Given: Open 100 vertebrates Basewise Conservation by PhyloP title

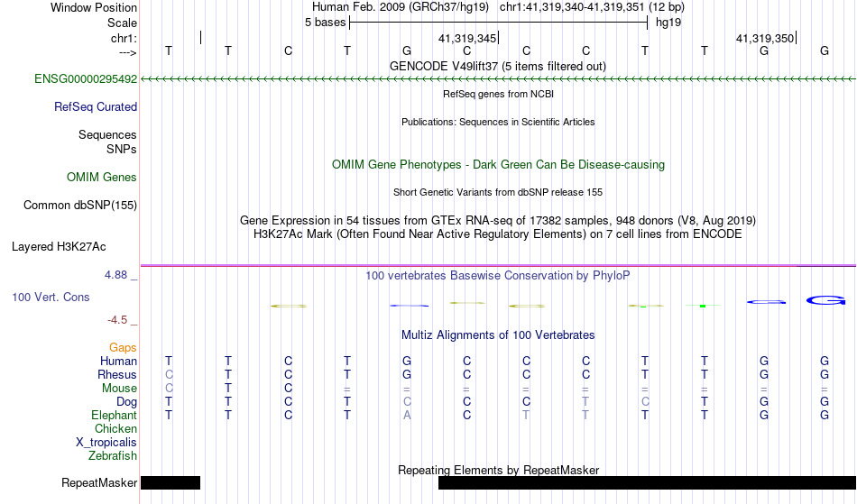Looking at the screenshot, I should (x=497, y=276).
